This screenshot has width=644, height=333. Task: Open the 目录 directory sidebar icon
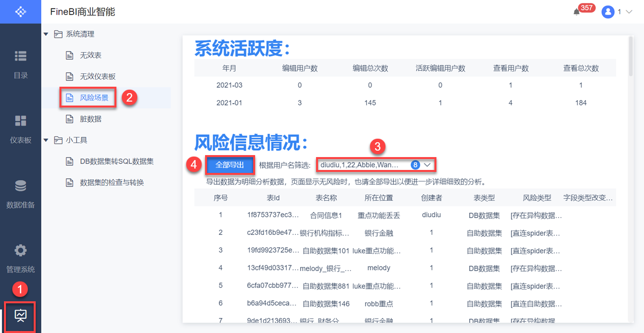click(x=20, y=56)
